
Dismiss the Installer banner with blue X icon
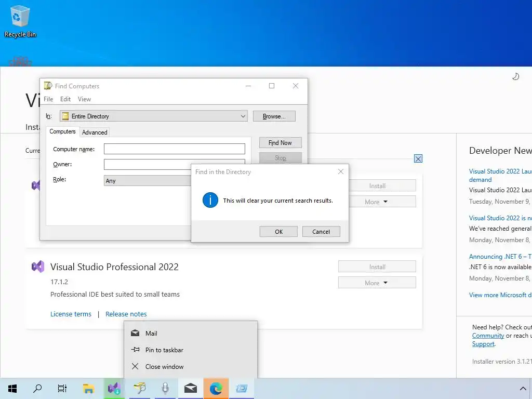point(418,158)
